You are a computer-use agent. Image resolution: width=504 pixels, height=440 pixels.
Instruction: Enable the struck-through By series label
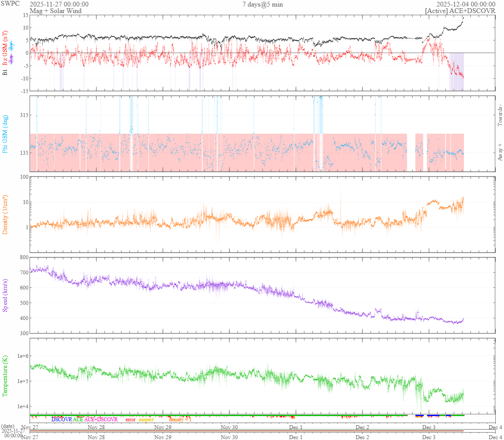tap(12, 46)
